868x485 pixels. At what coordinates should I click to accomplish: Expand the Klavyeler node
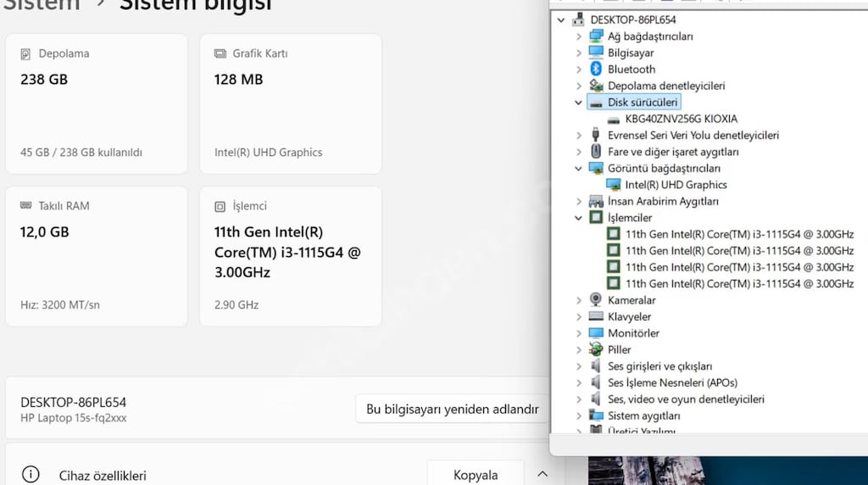pos(578,316)
